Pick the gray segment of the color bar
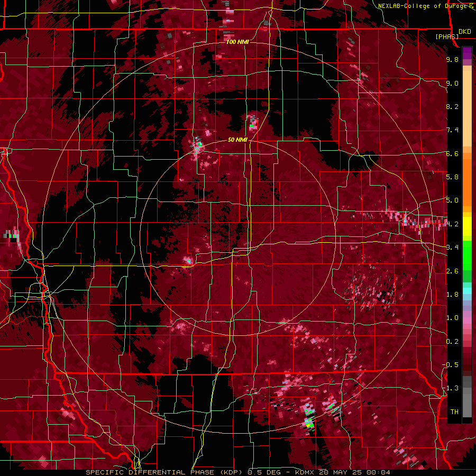Viewport: 476px width, 476px height. coord(467,398)
